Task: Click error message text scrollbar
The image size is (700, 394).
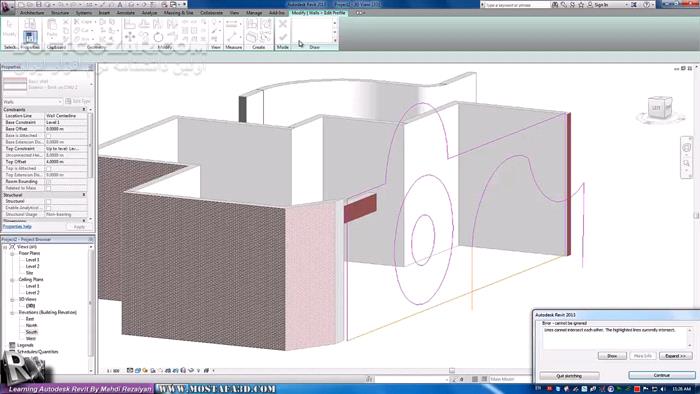Action: pyautogui.click(x=689, y=337)
